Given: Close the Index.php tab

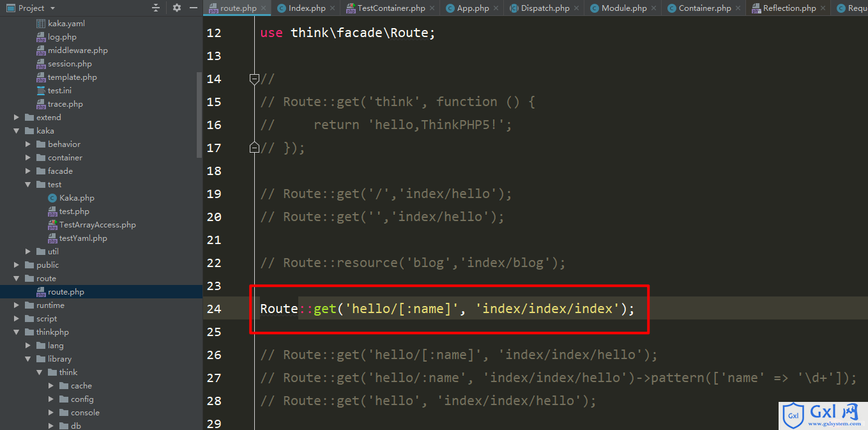Looking at the screenshot, I should click(x=333, y=8).
